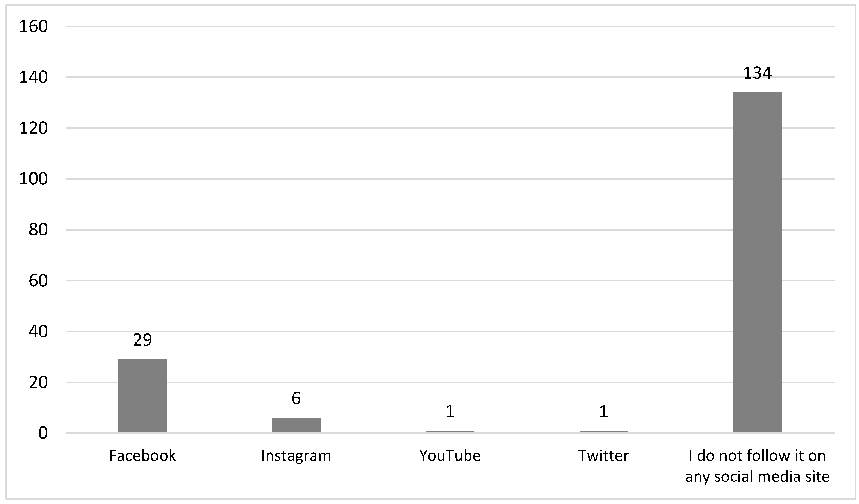The image size is (859, 504).
Task: Click the thin YouTube bar
Action: 450,432
